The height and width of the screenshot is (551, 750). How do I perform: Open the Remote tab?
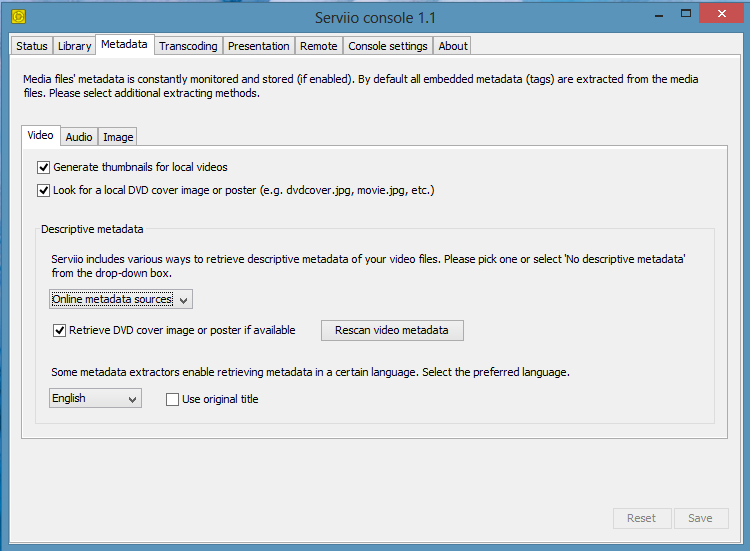pos(319,46)
